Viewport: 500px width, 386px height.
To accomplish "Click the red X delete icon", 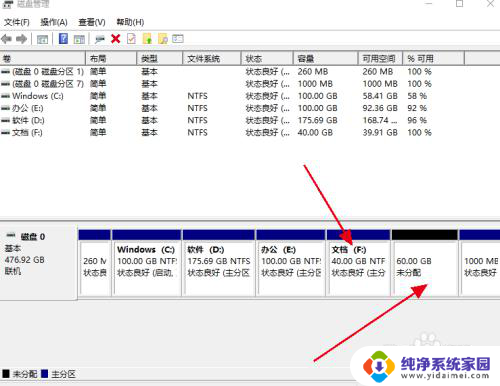I will pos(116,39).
